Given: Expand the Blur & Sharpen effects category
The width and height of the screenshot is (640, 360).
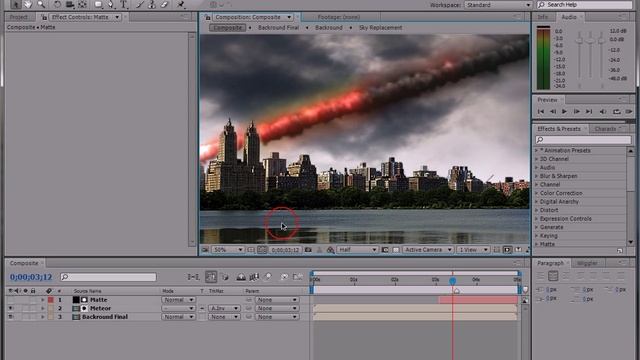Looking at the screenshot, I should 537,176.
